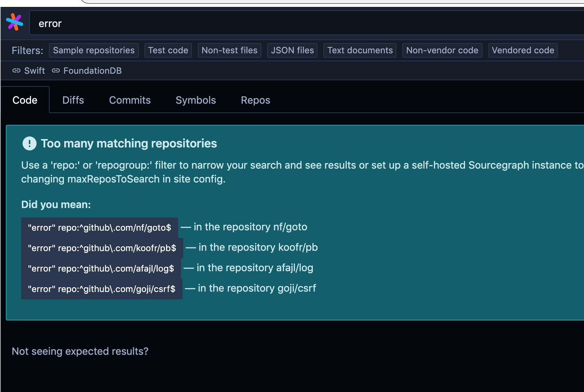
Task: Open the Symbols tab
Action: coord(196,100)
